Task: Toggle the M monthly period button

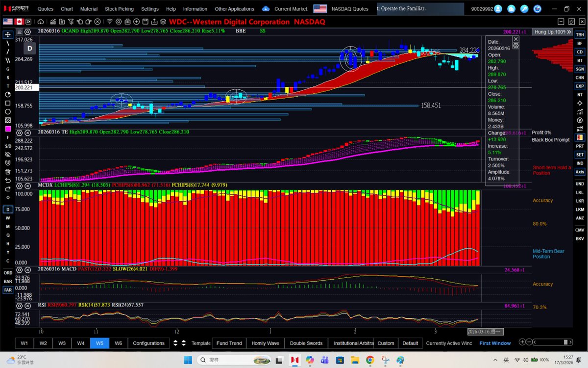Action: 8,226
